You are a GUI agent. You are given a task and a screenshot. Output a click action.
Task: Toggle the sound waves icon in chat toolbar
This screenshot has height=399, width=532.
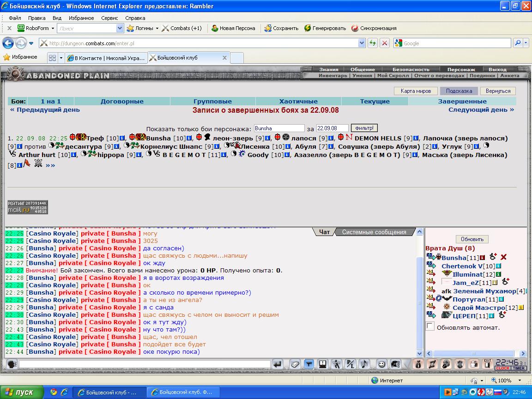[364, 364]
